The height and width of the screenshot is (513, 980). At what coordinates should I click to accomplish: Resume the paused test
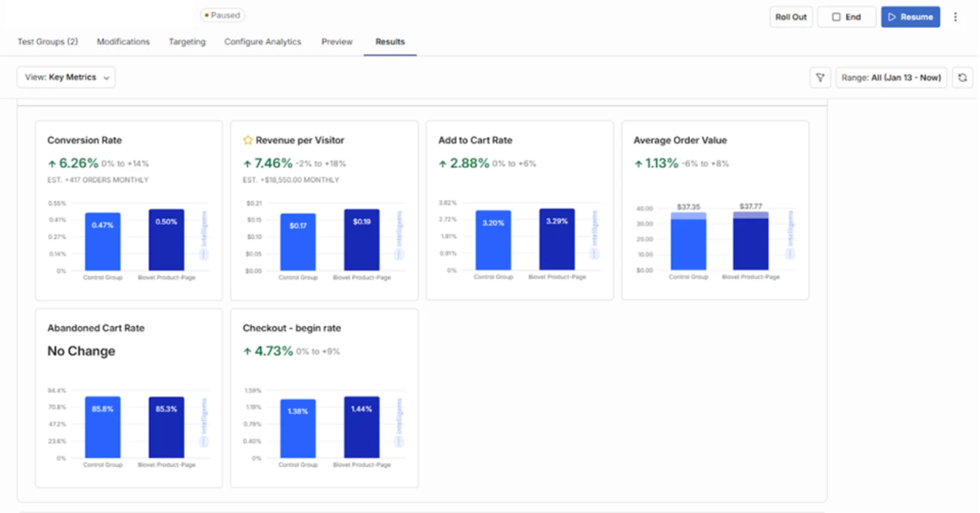910,17
